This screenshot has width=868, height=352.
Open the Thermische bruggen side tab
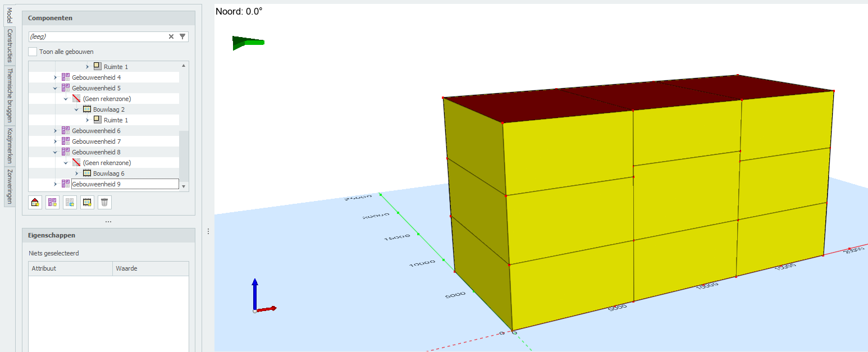coord(10,95)
